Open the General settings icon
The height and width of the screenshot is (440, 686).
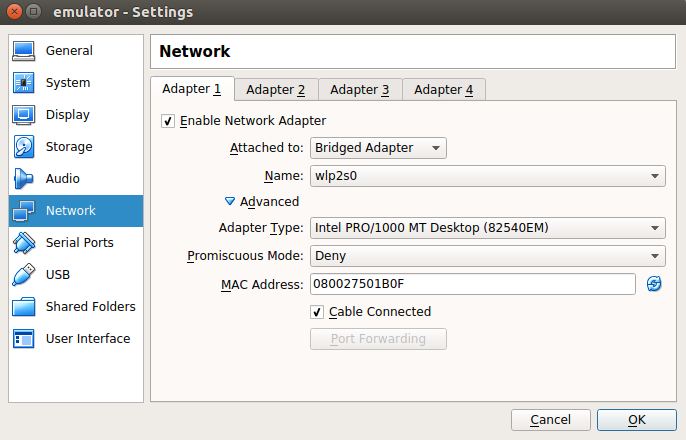tap(24, 51)
